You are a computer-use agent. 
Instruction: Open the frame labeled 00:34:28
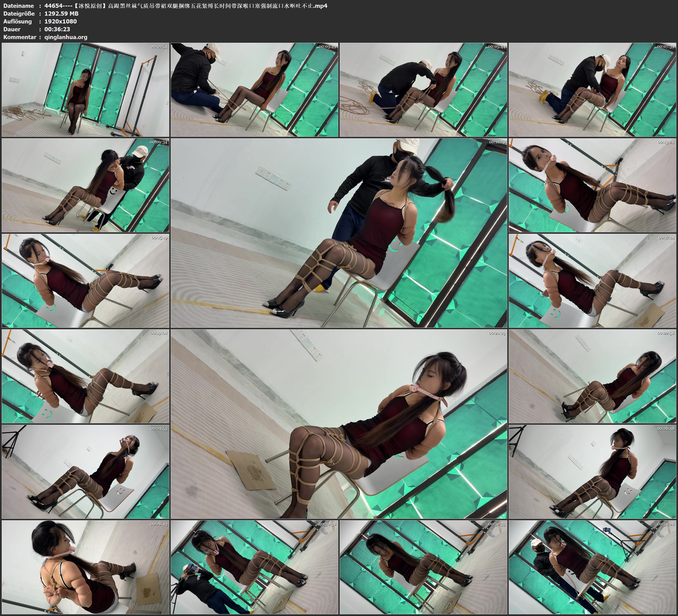[592, 568]
